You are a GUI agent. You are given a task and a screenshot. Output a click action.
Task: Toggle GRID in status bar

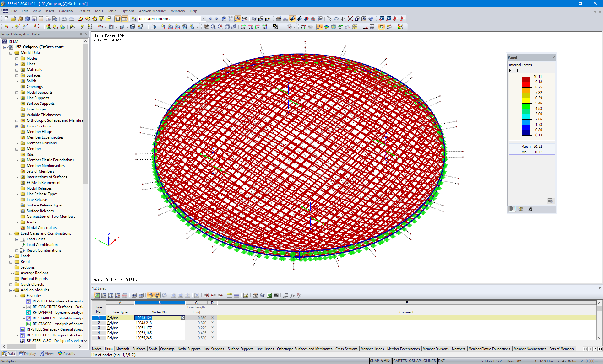pos(385,361)
